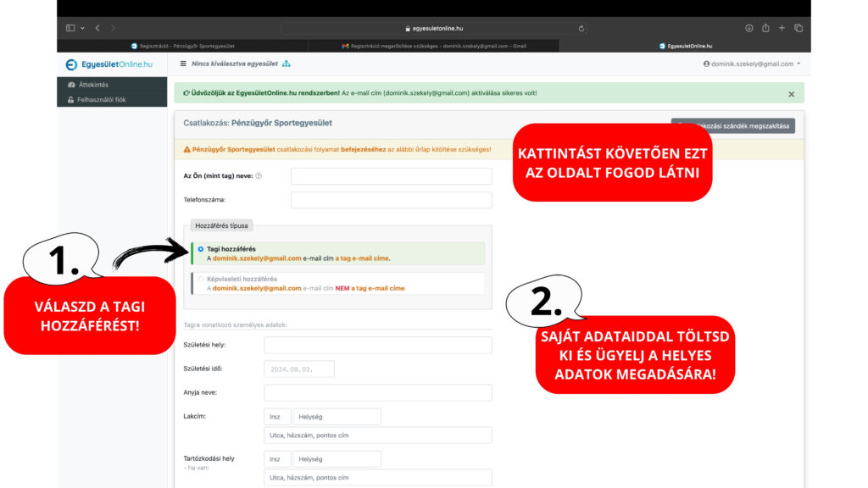Image resolution: width=868 pixels, height=488 pixels.
Task: Focus the Telefonszáma input field
Action: 392,200
